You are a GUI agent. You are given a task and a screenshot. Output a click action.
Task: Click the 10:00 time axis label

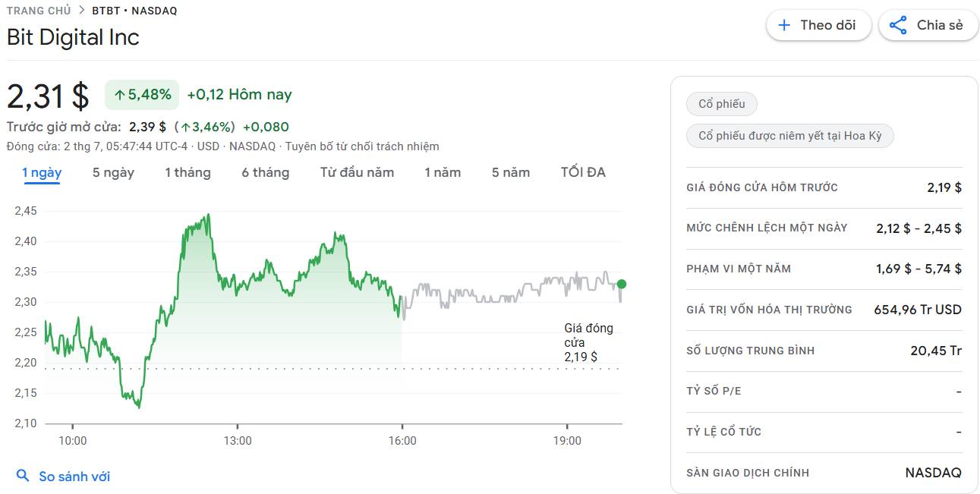73,441
